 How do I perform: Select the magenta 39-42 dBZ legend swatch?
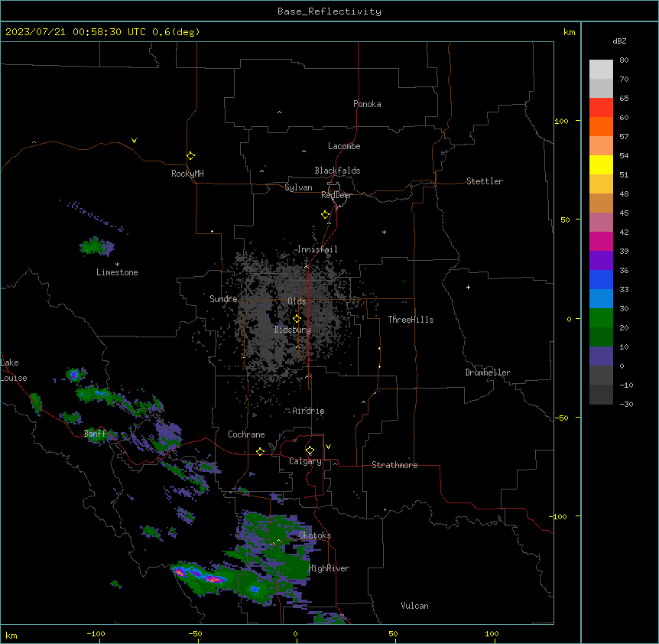pyautogui.click(x=601, y=241)
